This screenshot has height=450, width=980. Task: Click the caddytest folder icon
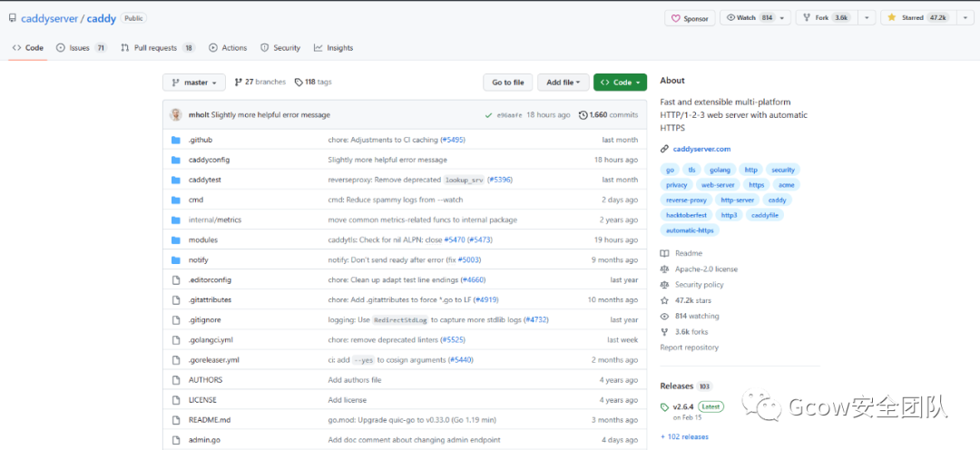pos(176,180)
